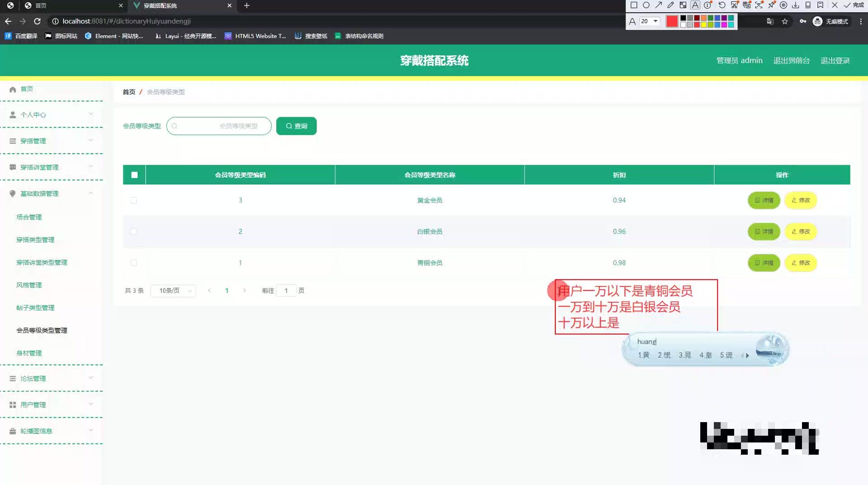Choose IME candidate 1.黄
This screenshot has height=485, width=868.
[x=644, y=355]
